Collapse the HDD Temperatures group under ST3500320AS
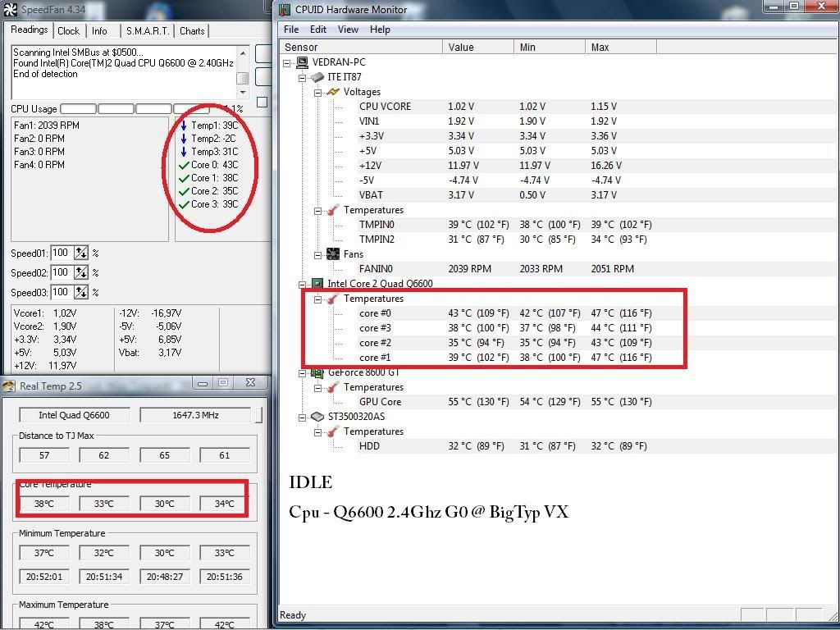 click(x=317, y=431)
